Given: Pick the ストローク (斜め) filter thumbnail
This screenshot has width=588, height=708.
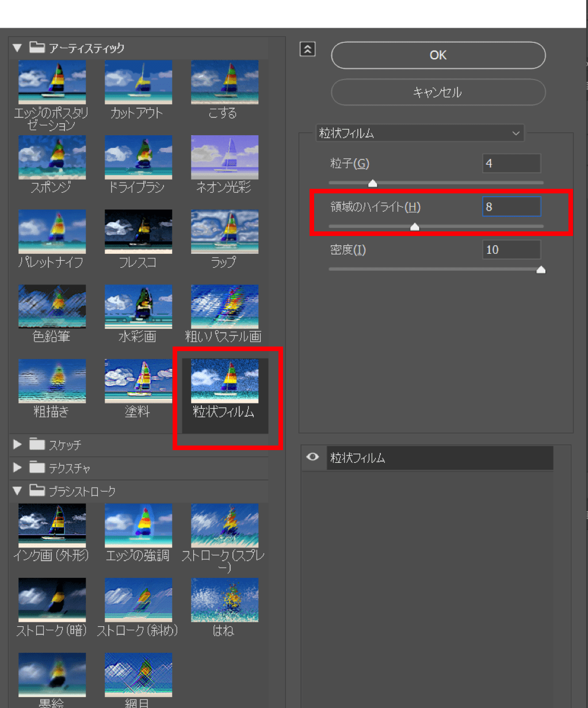Looking at the screenshot, I should [x=138, y=600].
